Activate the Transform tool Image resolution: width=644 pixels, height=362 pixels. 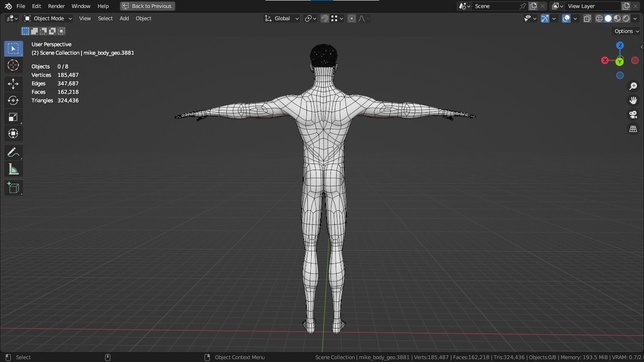coord(13,133)
